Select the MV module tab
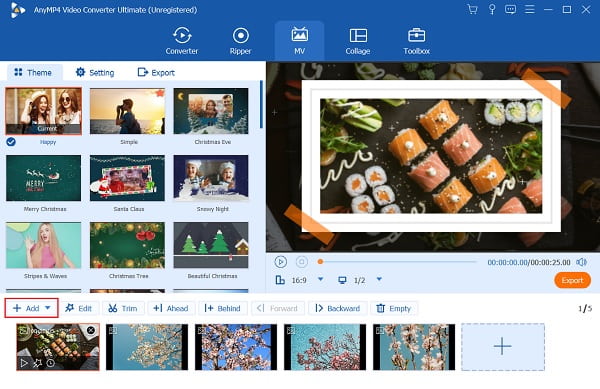Screen dimensions: 600x389 [299, 41]
